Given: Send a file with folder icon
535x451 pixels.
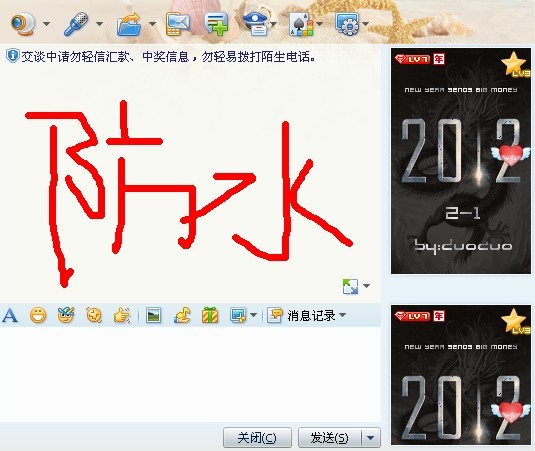Looking at the screenshot, I should click(x=129, y=24).
